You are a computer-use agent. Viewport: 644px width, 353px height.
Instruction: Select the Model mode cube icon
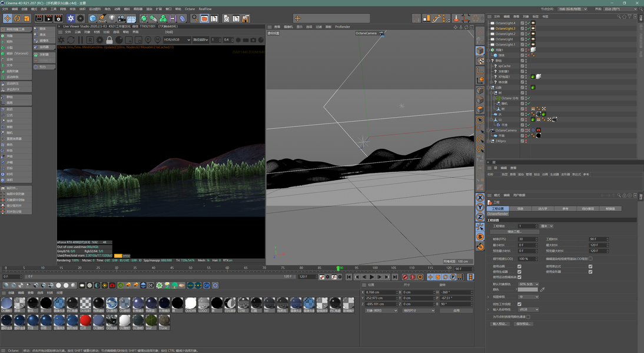480,50
